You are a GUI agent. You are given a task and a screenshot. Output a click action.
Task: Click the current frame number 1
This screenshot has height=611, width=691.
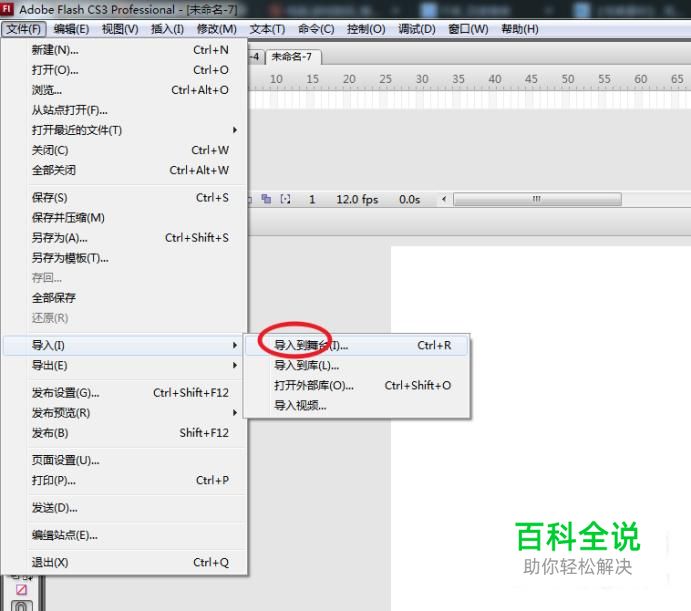[x=312, y=199]
